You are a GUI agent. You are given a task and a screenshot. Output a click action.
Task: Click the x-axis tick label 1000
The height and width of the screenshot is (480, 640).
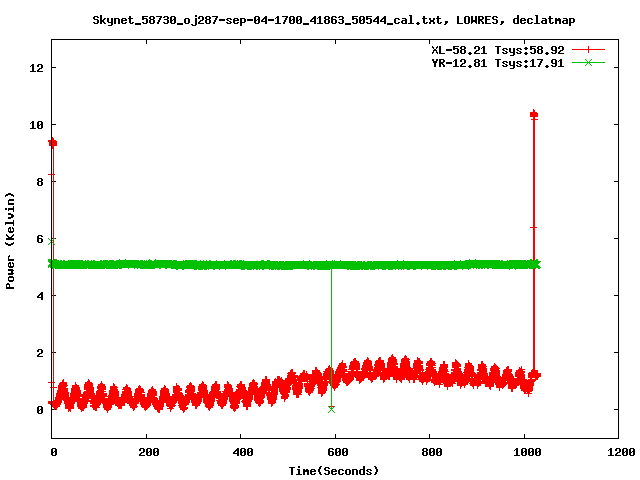(x=527, y=452)
